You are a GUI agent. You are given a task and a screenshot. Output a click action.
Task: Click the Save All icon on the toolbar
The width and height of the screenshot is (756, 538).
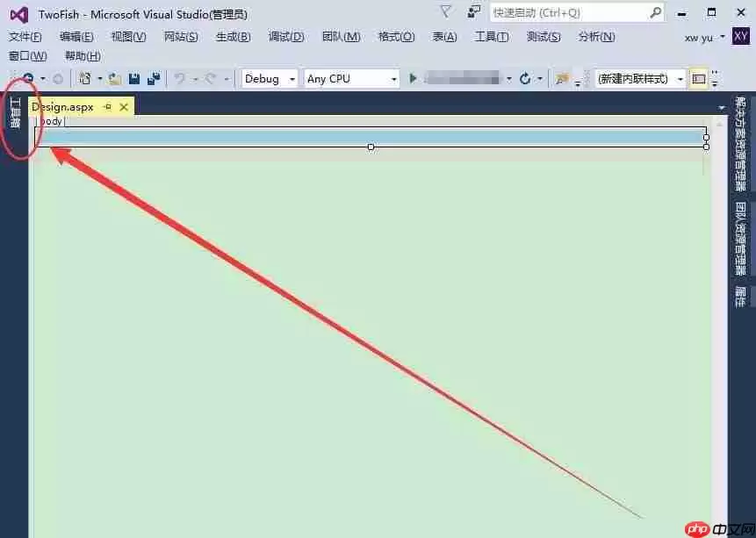(153, 79)
